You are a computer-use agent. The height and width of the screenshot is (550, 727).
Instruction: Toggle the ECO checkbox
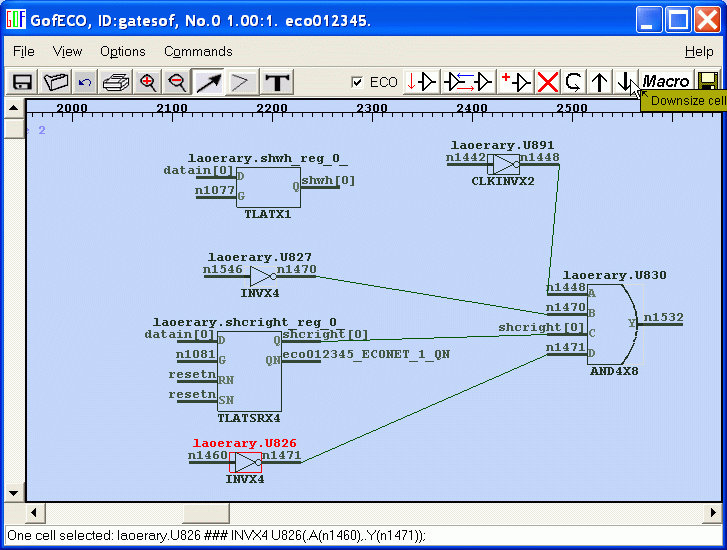point(357,83)
